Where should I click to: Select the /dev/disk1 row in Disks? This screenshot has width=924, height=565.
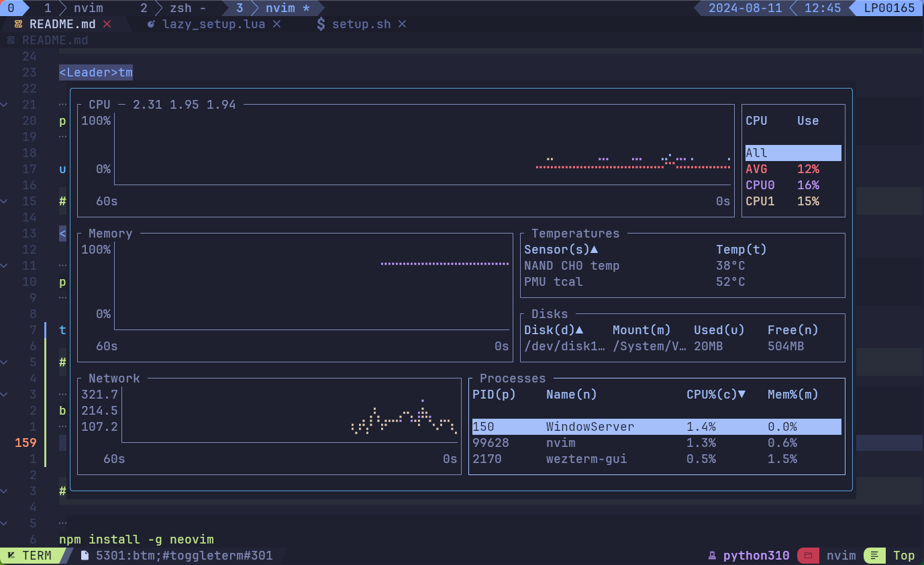point(682,346)
